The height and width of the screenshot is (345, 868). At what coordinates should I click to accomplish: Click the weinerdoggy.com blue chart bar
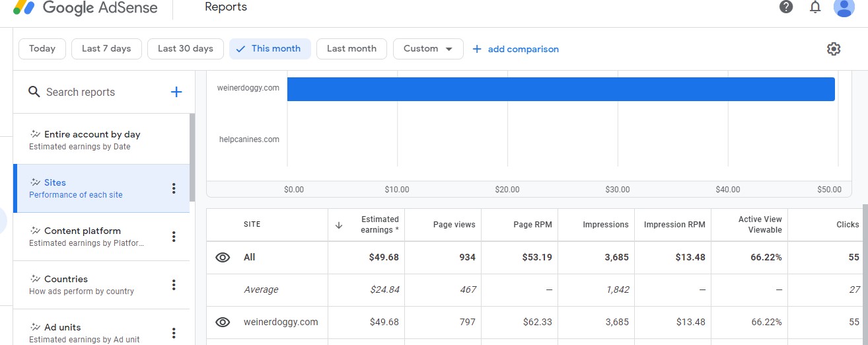click(x=561, y=89)
